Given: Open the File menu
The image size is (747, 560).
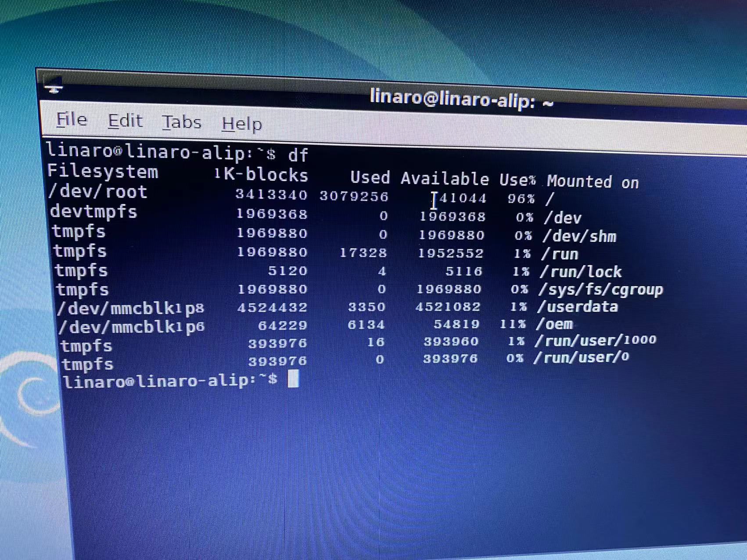Looking at the screenshot, I should pos(72,119).
